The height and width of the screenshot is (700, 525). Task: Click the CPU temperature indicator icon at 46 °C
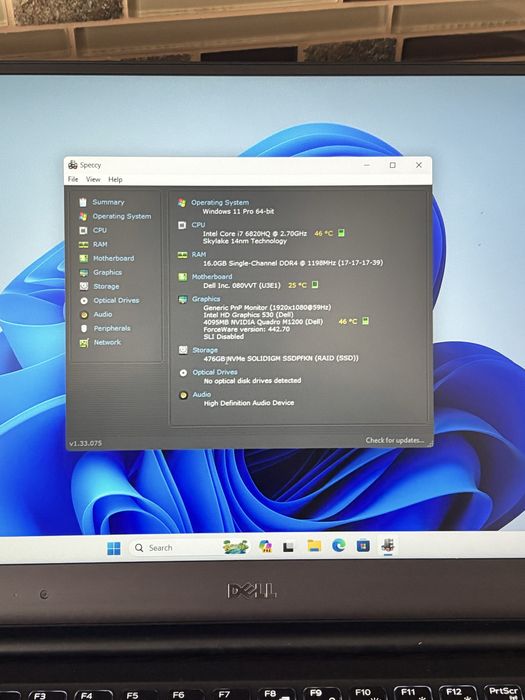(x=341, y=233)
